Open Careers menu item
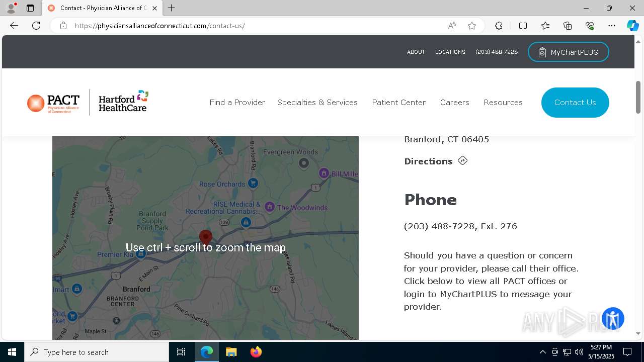 coord(455,102)
